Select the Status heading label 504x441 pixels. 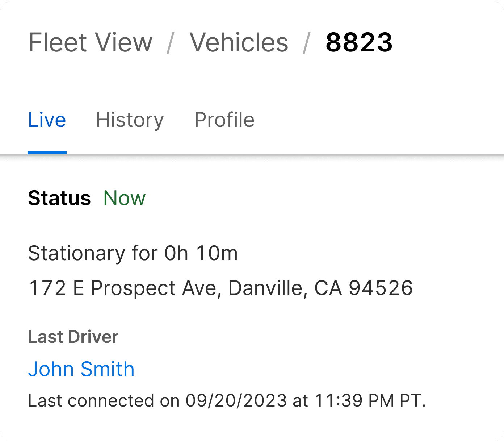click(x=59, y=198)
